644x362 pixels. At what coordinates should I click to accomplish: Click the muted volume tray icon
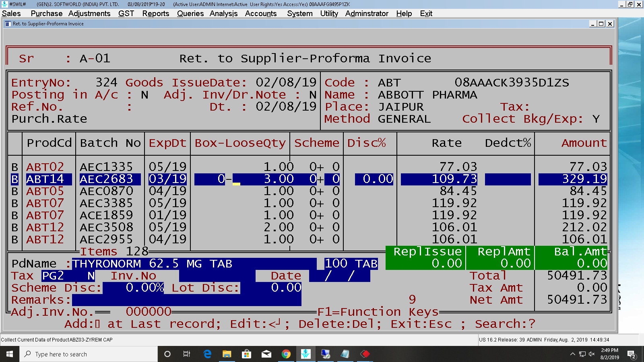pyautogui.click(x=592, y=354)
